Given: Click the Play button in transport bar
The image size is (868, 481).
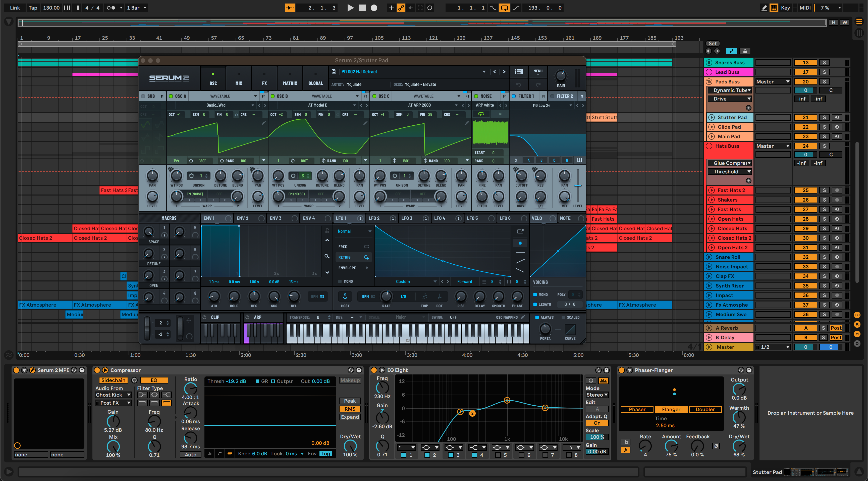Looking at the screenshot, I should pos(350,8).
